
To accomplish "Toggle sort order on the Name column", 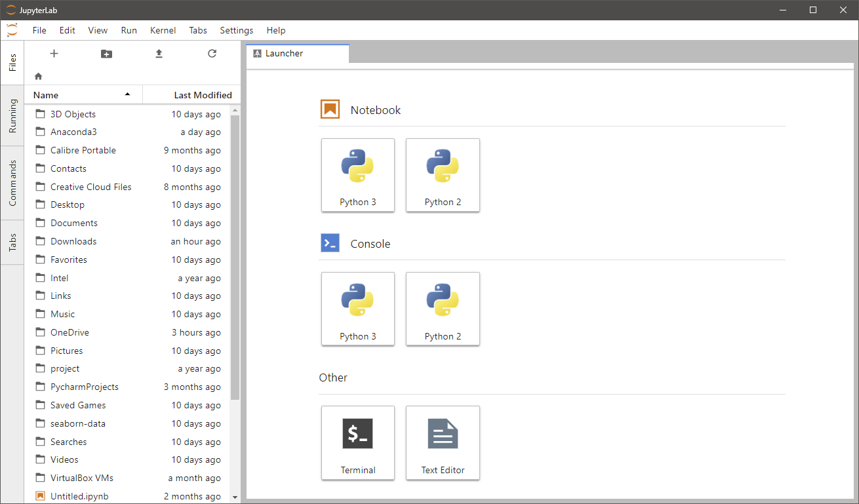I will pyautogui.click(x=45, y=95).
